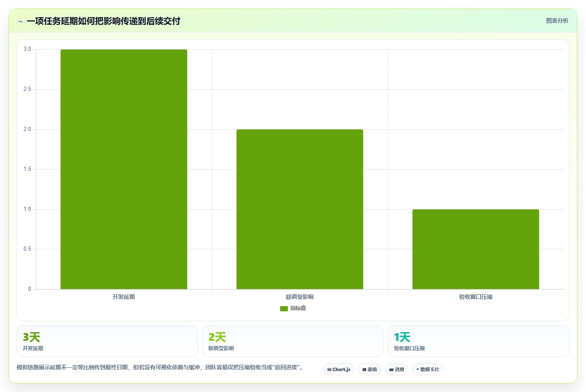Screen dimensions: 586x392
Task: Click the 指标值 legend label
Action: 298,308
